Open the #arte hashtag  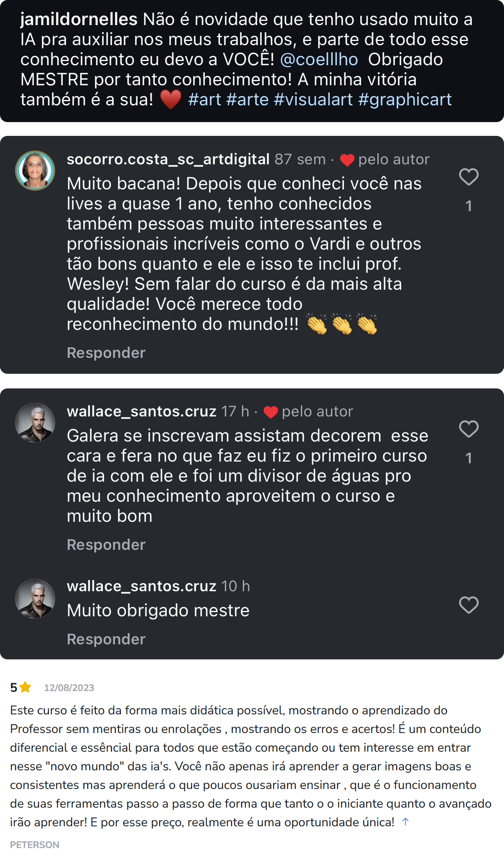[x=247, y=100]
